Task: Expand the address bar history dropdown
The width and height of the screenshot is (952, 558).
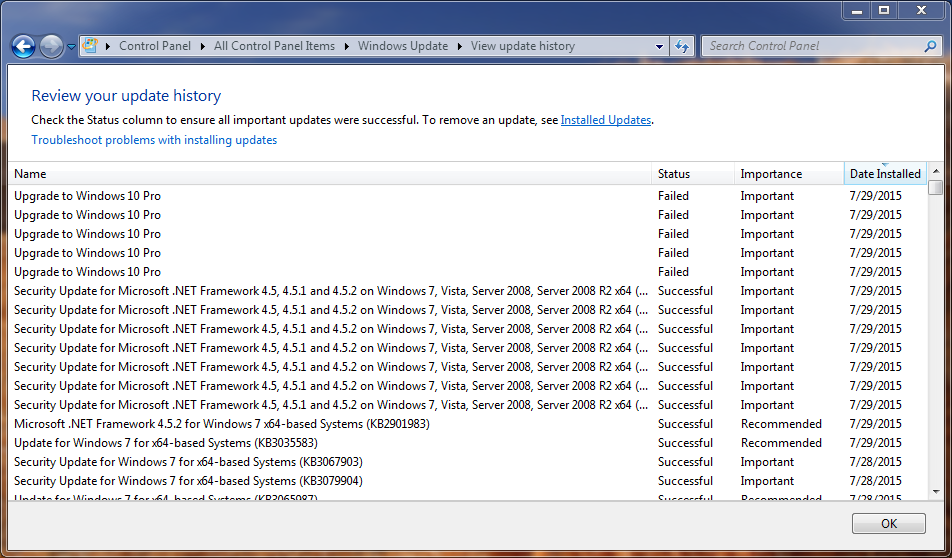Action: 659,46
